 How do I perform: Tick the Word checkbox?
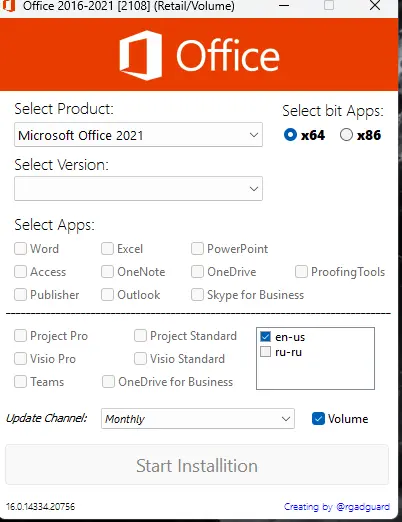(20, 248)
